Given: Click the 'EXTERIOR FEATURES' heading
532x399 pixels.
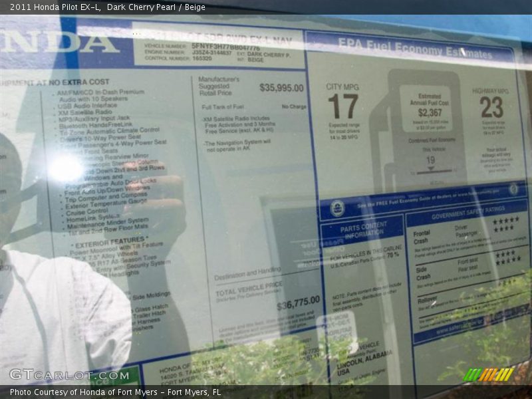Looking at the screenshot, I should coord(110,243).
